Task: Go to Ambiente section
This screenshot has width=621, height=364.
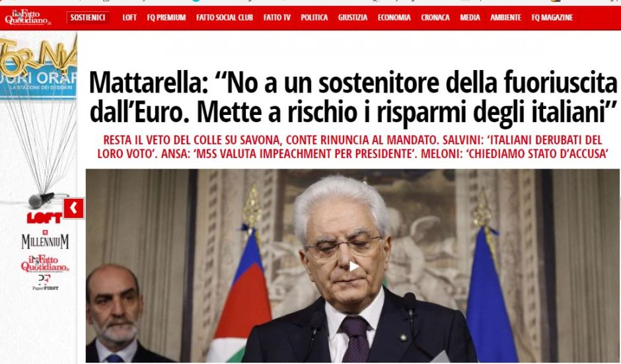Action: tap(506, 17)
